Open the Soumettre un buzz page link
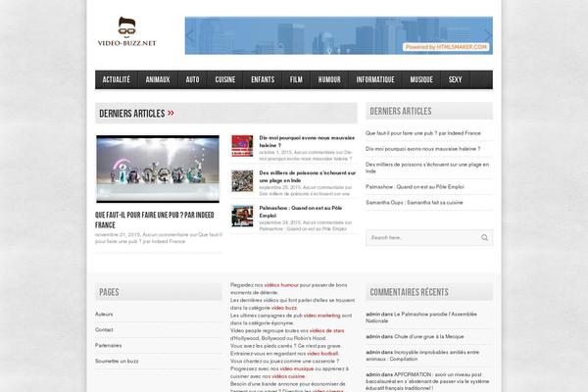 point(117,362)
